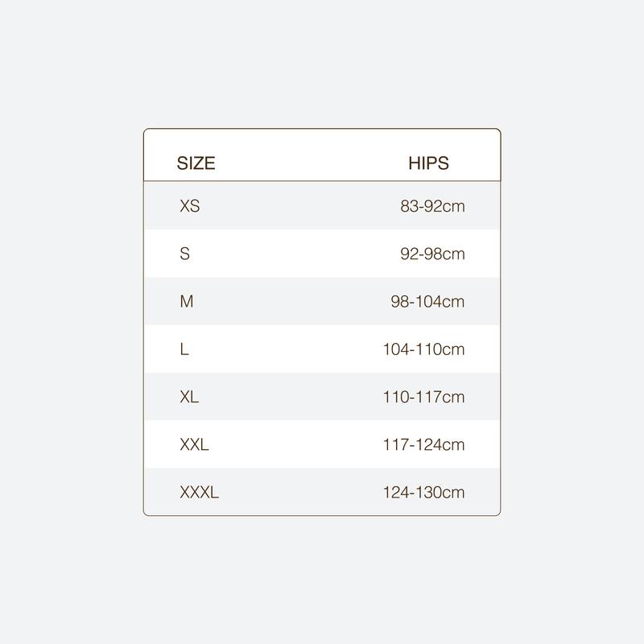Click the 110-117cm hips value
Image resolution: width=644 pixels, height=644 pixels.
click(424, 397)
